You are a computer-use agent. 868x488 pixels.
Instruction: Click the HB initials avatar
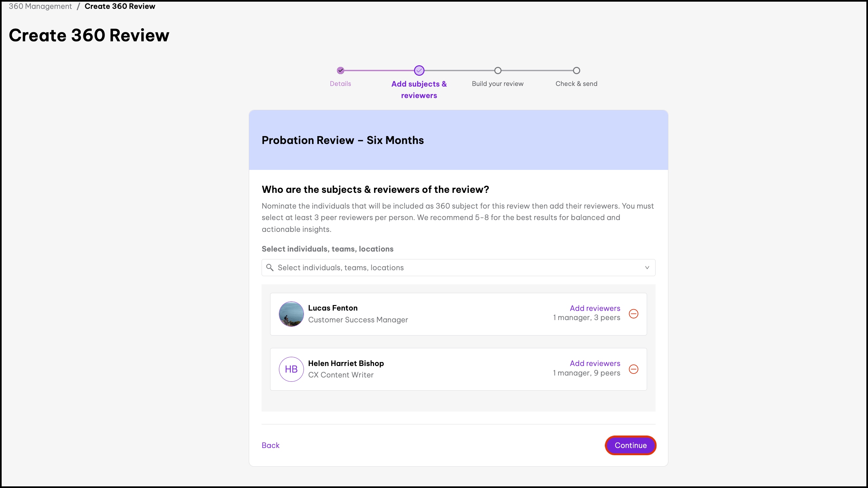click(x=291, y=369)
